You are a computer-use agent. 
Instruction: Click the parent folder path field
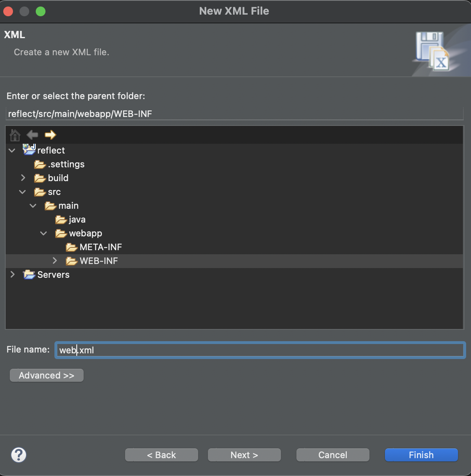pos(234,114)
